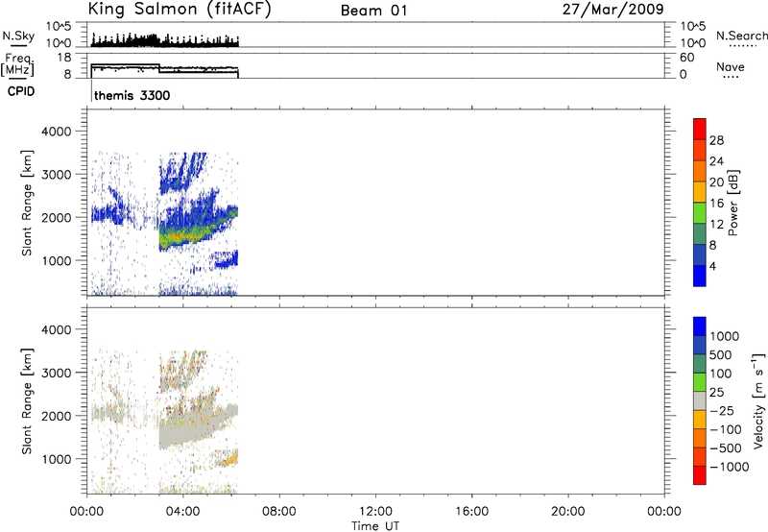Viewport: 768px width, 532px height.
Task: Click the "4" label on power colorbar
Action: [x=712, y=266]
